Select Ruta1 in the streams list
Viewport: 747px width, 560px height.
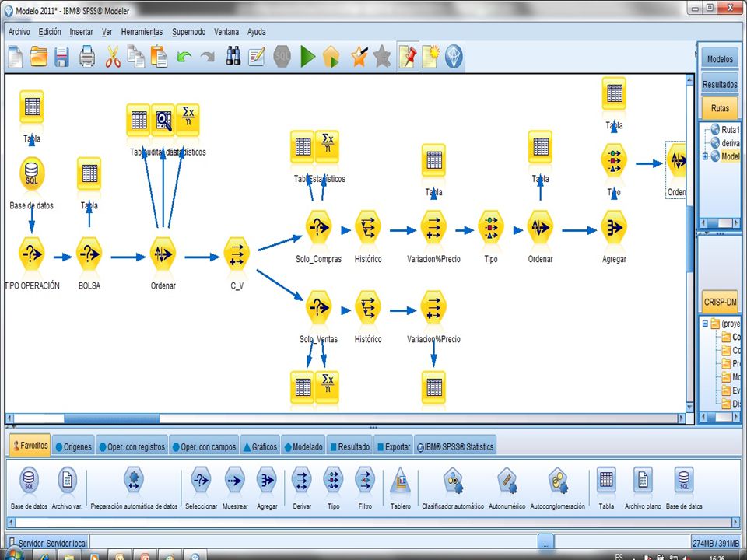(x=730, y=130)
